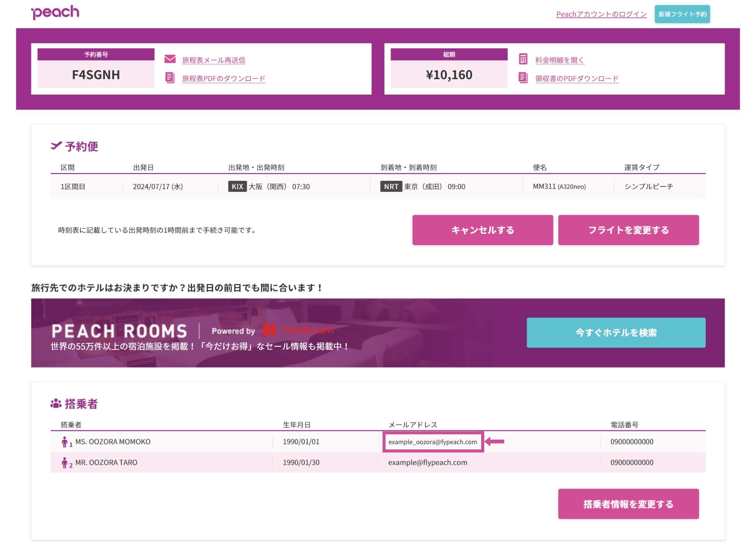Click the 1区間目 segment cell
The width and height of the screenshot is (756, 555).
tap(73, 187)
